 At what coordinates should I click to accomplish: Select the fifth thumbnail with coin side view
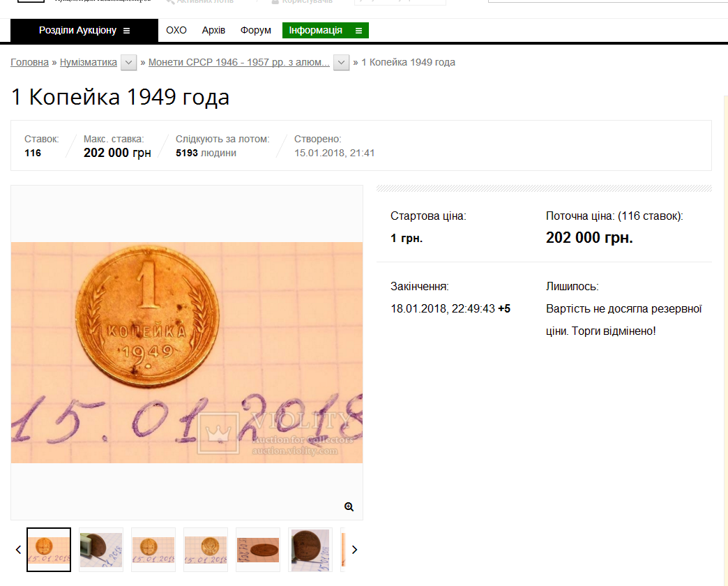(x=258, y=550)
